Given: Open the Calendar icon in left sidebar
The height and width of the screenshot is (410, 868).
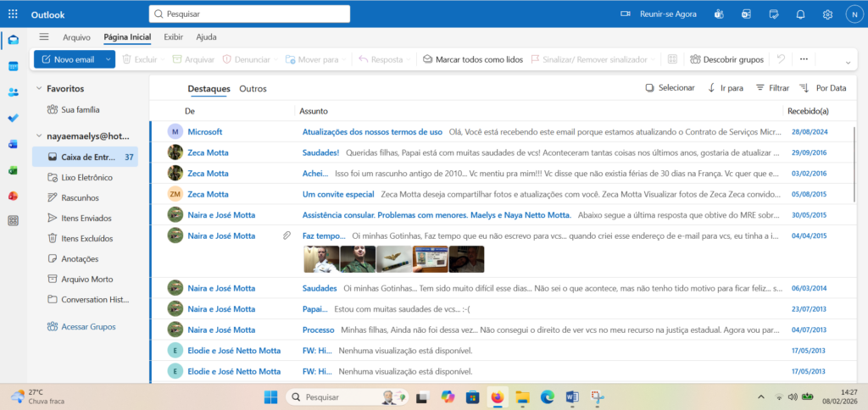Looking at the screenshot, I should pyautogui.click(x=14, y=66).
